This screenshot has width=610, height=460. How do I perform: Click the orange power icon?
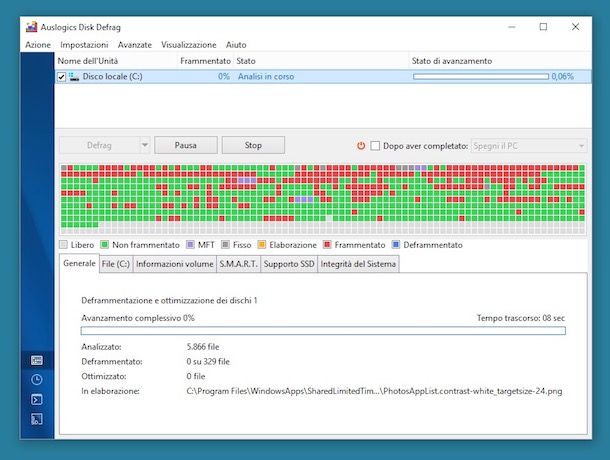[361, 146]
